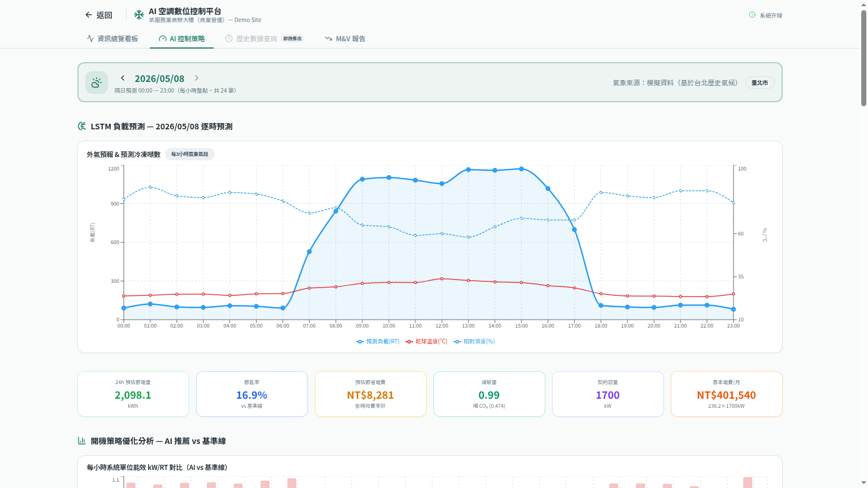Viewport: 868px width, 488px height.
Task: Click the gauge icon on AI 控制策略
Action: point(163,38)
